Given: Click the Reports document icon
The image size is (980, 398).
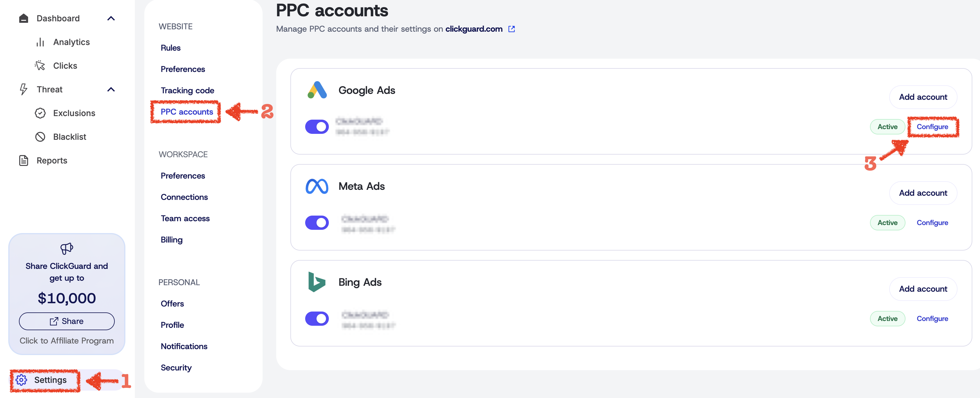Looking at the screenshot, I should tap(24, 160).
